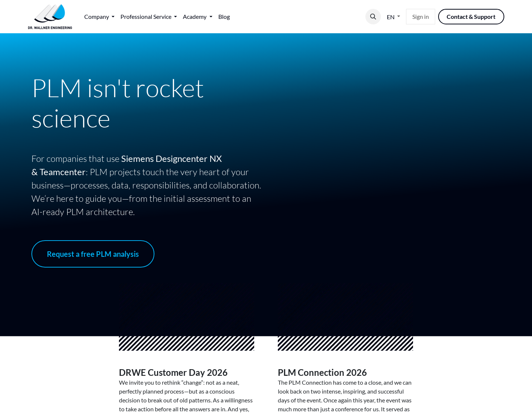Click the striped thumbnail above DRWE Customer Day
Screen dimensions: 532x415
[187, 343]
